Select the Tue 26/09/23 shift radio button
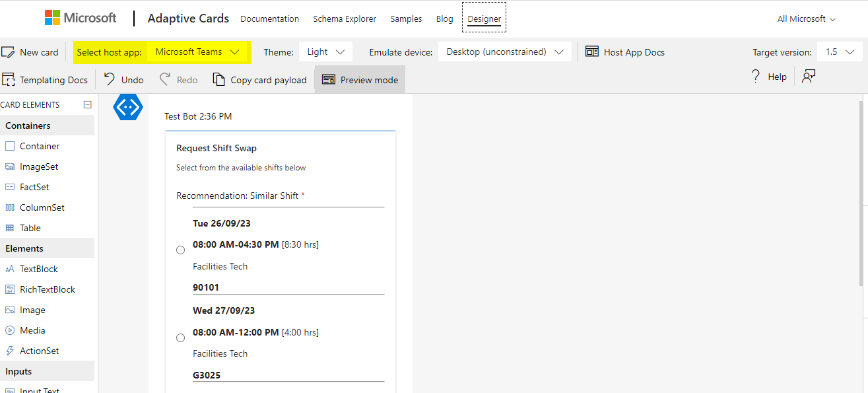Image resolution: width=868 pixels, height=393 pixels. coord(180,250)
